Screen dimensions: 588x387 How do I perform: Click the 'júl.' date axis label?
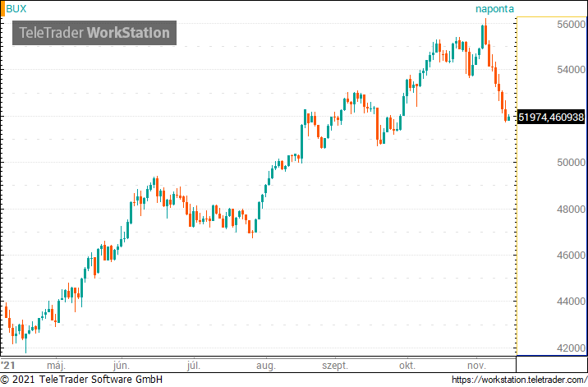194,366
